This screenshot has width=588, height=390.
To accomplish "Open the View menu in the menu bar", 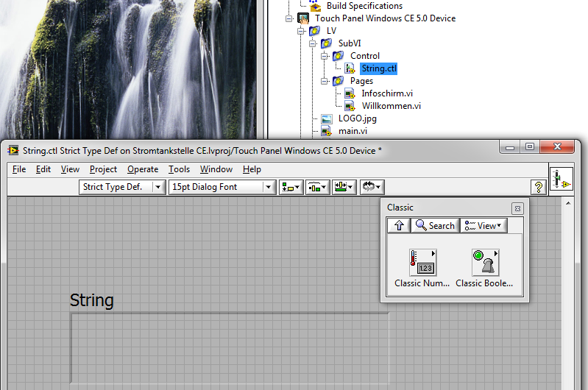I will 70,169.
